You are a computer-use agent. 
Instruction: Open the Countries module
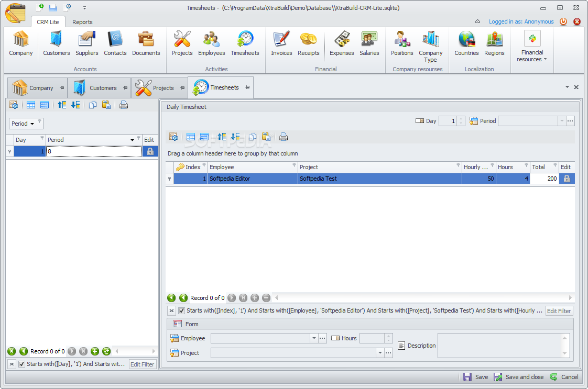coord(466,43)
